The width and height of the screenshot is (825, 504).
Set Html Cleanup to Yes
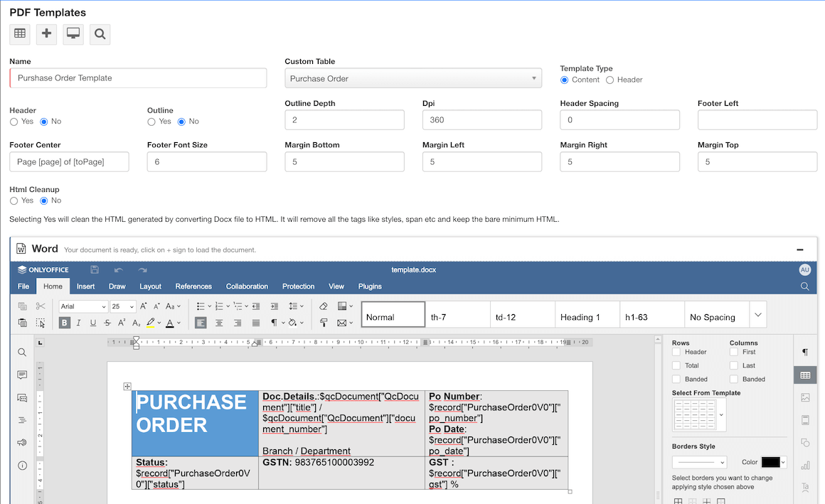[x=14, y=201]
